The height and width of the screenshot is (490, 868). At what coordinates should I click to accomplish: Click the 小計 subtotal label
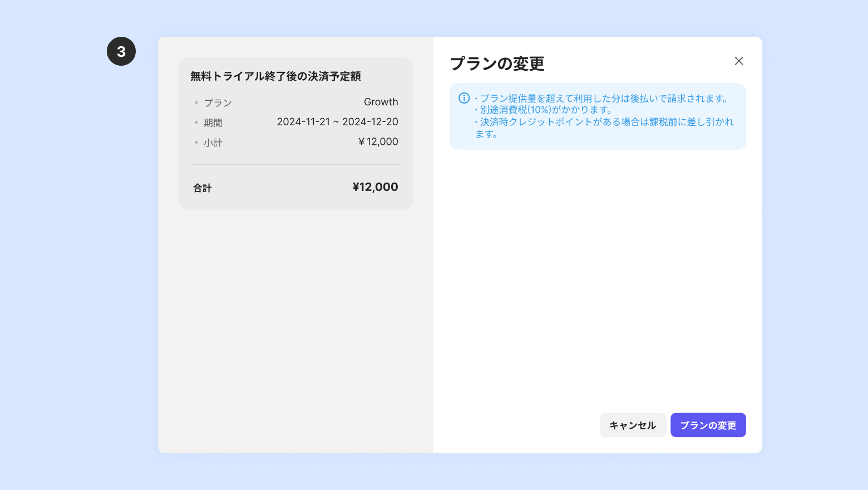pos(213,143)
